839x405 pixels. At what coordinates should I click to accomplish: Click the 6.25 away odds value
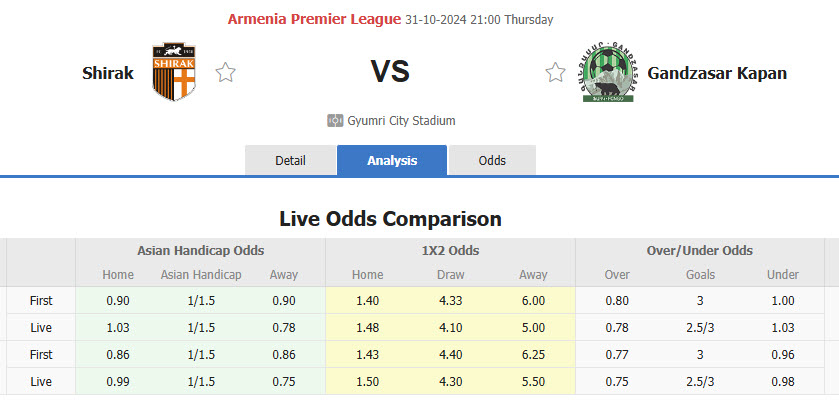click(533, 354)
